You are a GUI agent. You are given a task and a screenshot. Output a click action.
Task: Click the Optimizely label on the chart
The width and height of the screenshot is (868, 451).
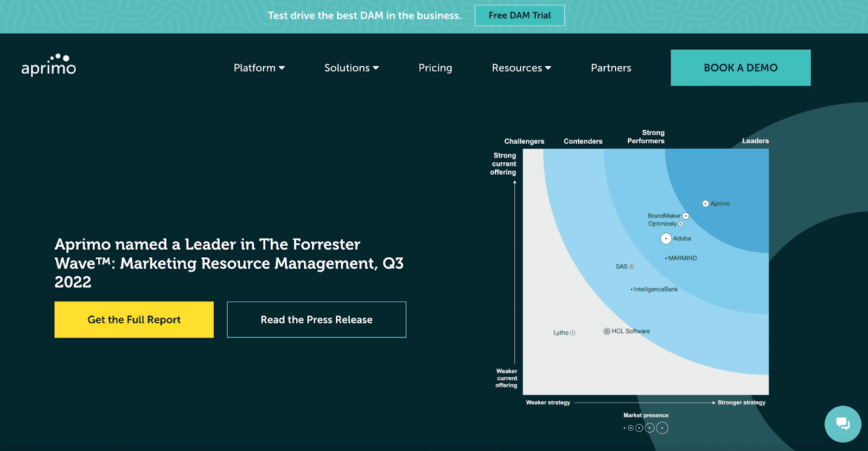point(662,224)
